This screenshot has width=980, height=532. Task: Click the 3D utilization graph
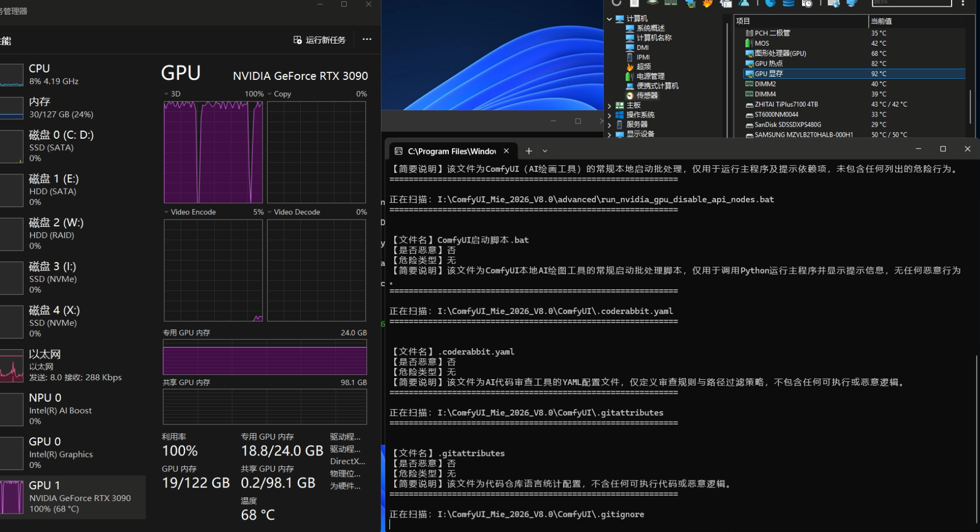tap(213, 152)
